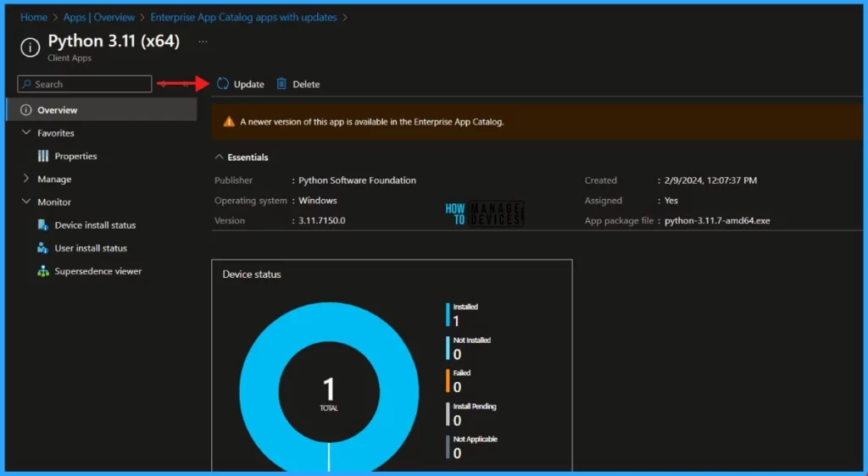Open the ellipsis menu next to Python 3.11 (x64)
The image size is (868, 476).
tap(203, 42)
